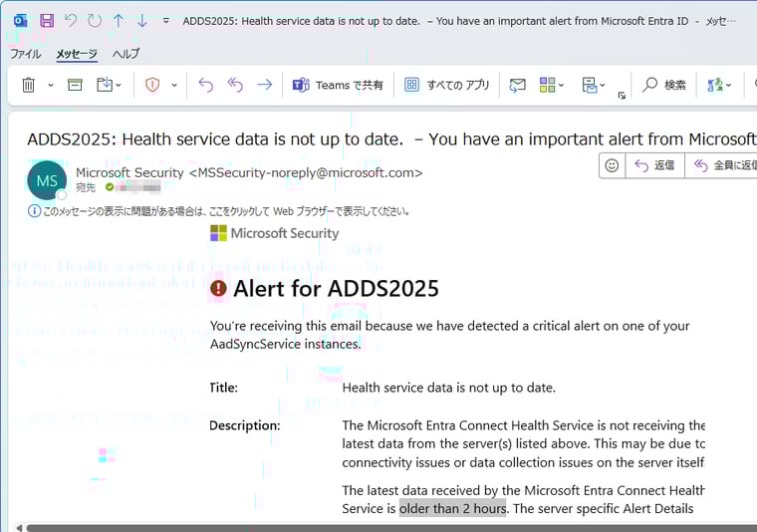The height and width of the screenshot is (532, 757).
Task: Redo the action in title bar
Action: 95,21
